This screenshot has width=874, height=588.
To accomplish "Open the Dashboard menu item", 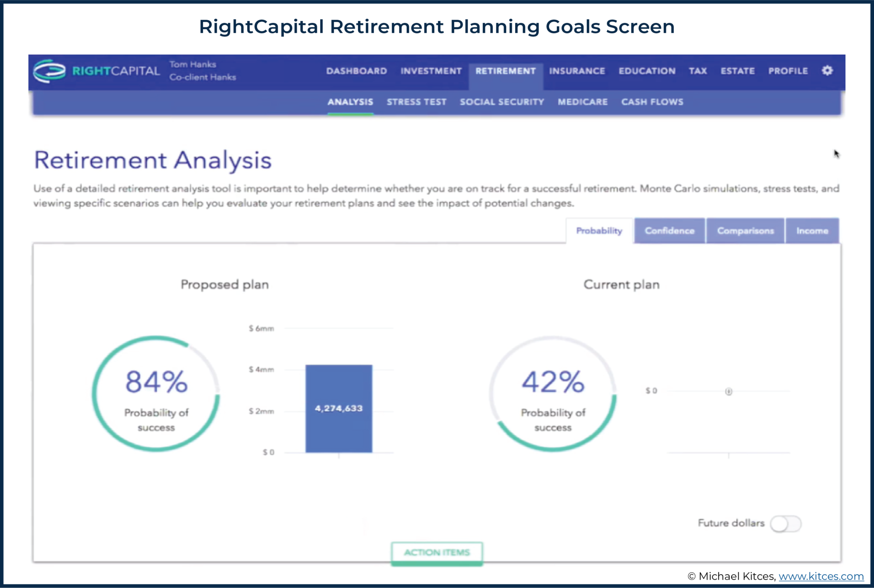I will pos(357,71).
